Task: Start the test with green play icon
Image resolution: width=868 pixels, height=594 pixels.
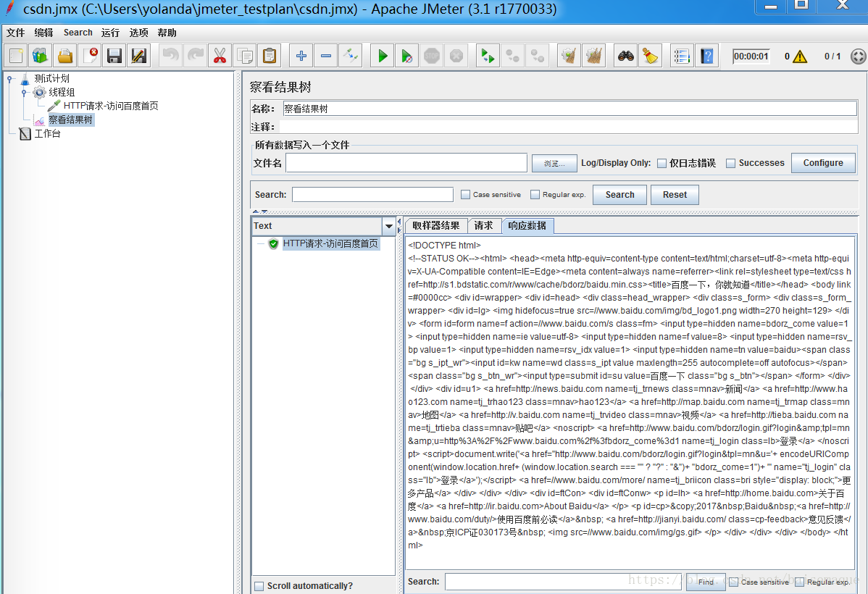Action: (382, 56)
